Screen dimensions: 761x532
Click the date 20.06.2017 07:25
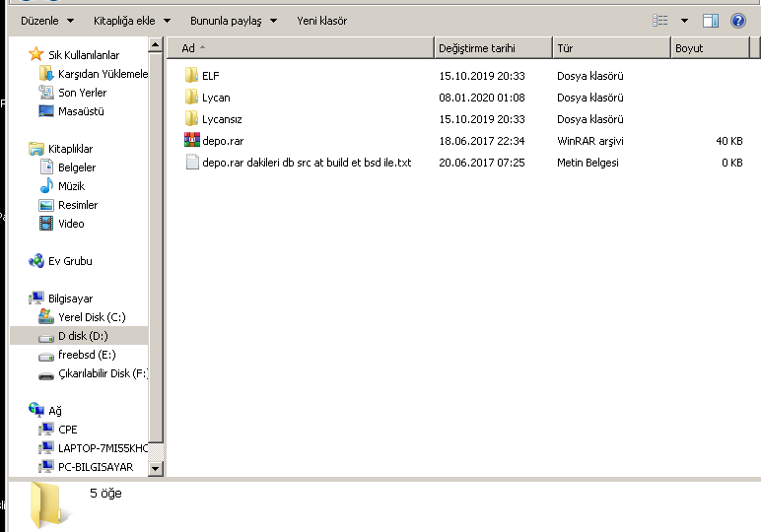[x=482, y=163]
